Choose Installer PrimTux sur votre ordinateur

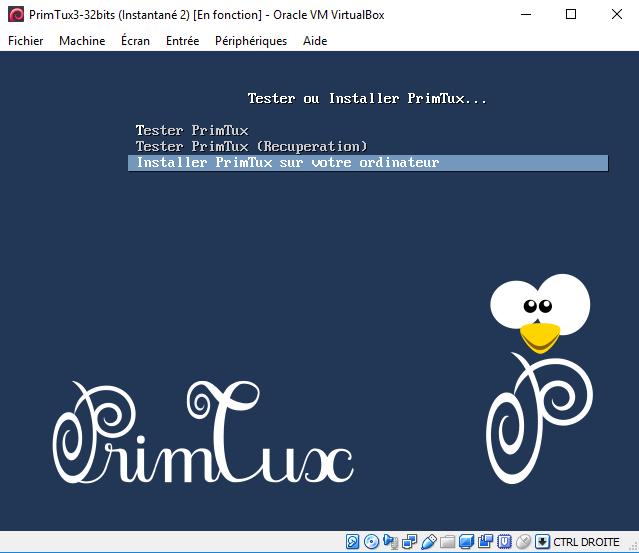(x=368, y=163)
